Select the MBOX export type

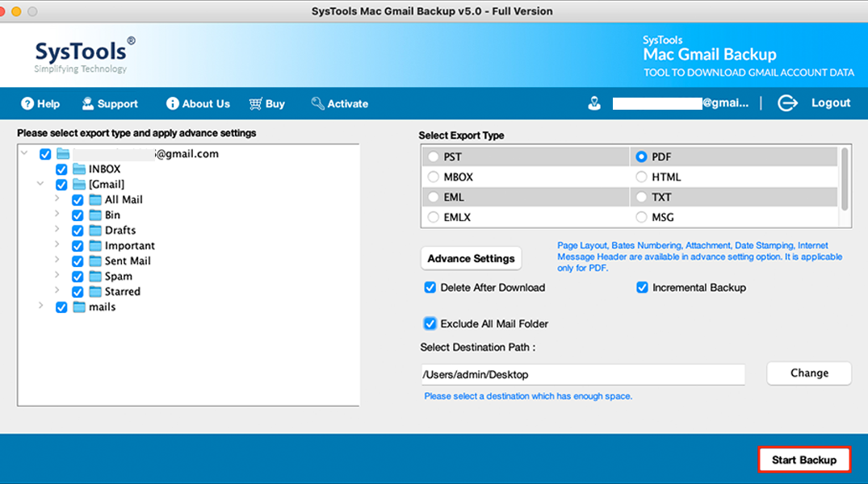click(x=434, y=177)
